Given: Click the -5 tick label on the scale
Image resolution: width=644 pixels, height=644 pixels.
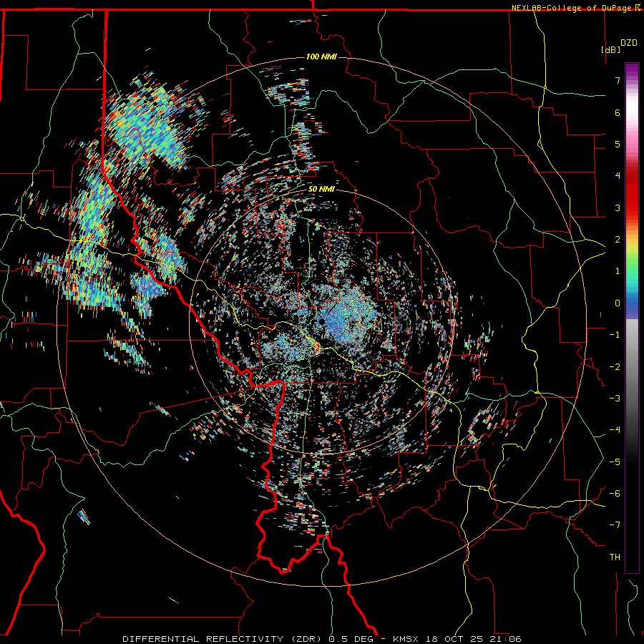Looking at the screenshot, I should coord(615,462).
